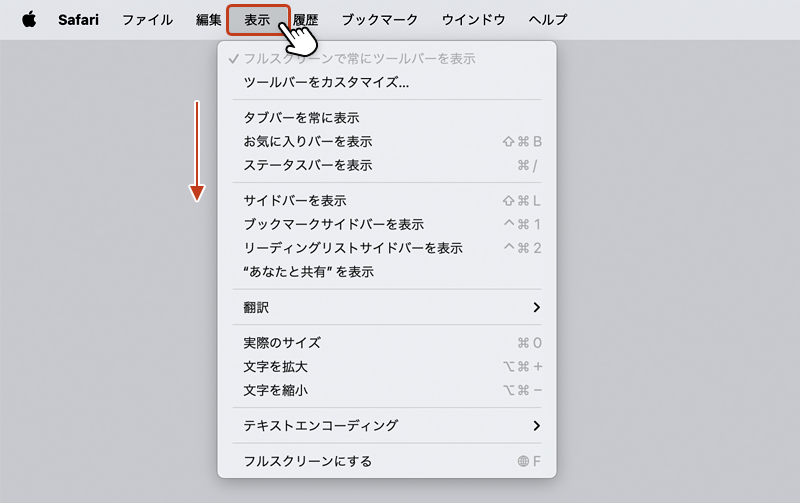Open the 履歴 menu
800x503 pixels.
coord(306,20)
